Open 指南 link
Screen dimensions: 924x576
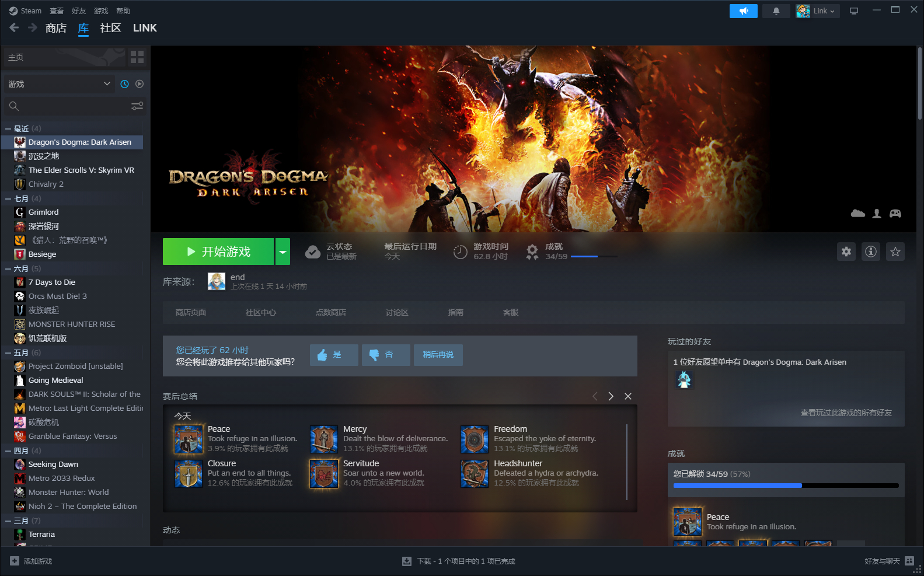coord(456,312)
